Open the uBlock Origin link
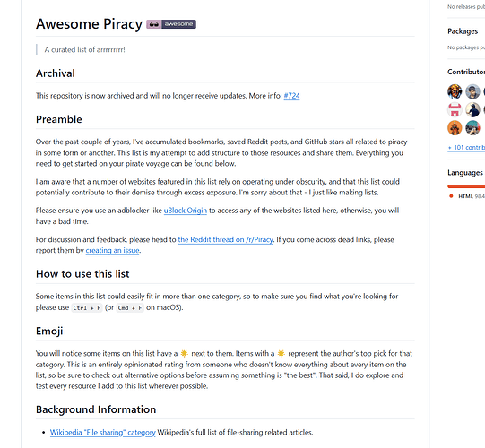The height and width of the screenshot is (448, 485). coord(186,211)
